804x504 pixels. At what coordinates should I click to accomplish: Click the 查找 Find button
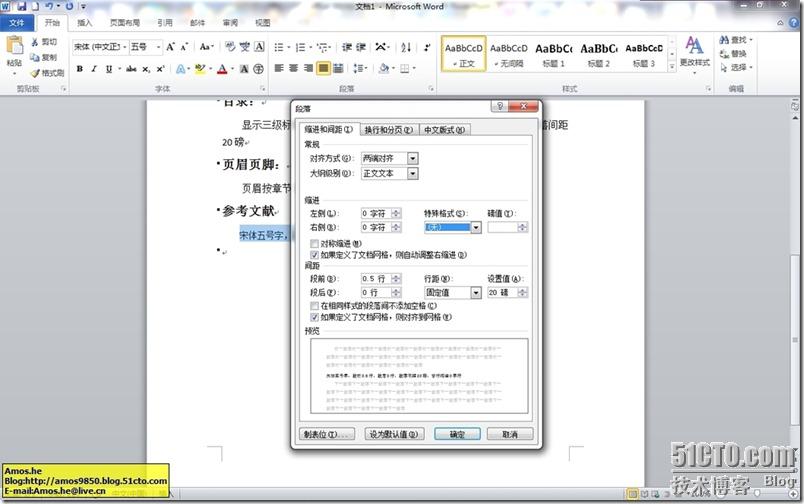pyautogui.click(x=735, y=40)
